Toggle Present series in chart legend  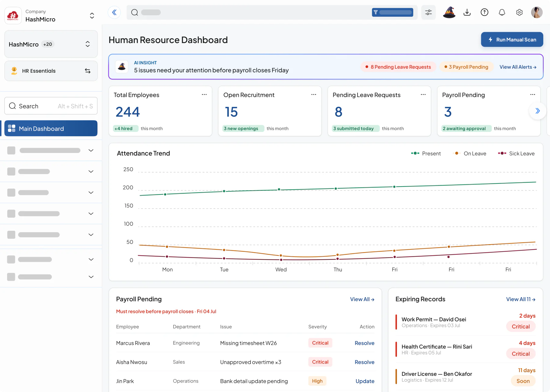tap(426, 153)
